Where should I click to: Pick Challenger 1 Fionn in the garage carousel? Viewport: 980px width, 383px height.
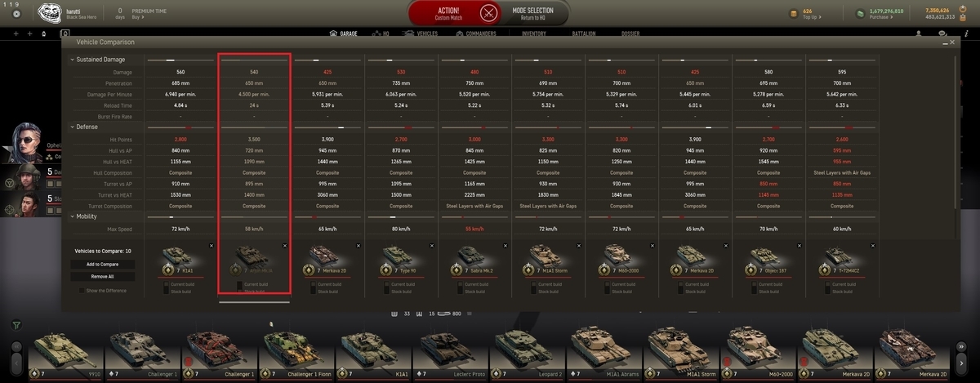coord(299,353)
